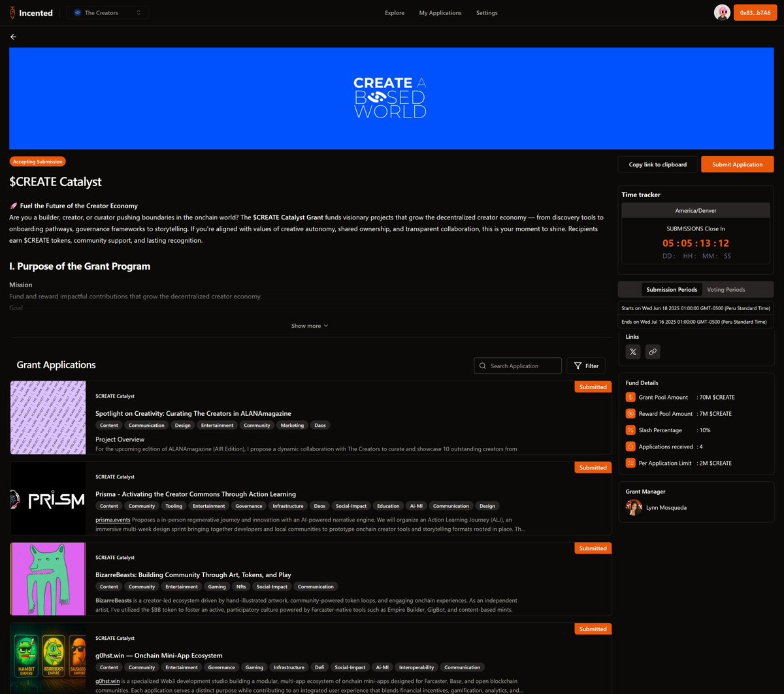The width and height of the screenshot is (784, 694).
Task: Open the Prisma logo thumbnail
Action: point(48,499)
